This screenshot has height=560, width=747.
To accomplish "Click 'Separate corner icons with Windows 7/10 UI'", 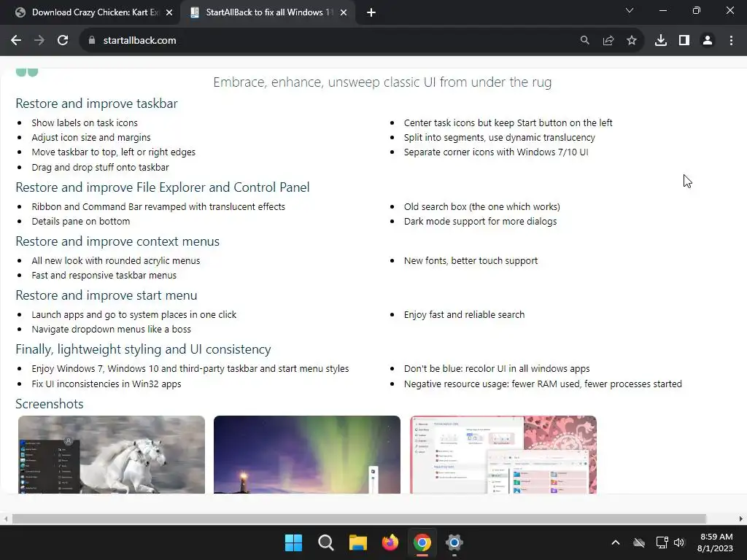I will [x=496, y=152].
